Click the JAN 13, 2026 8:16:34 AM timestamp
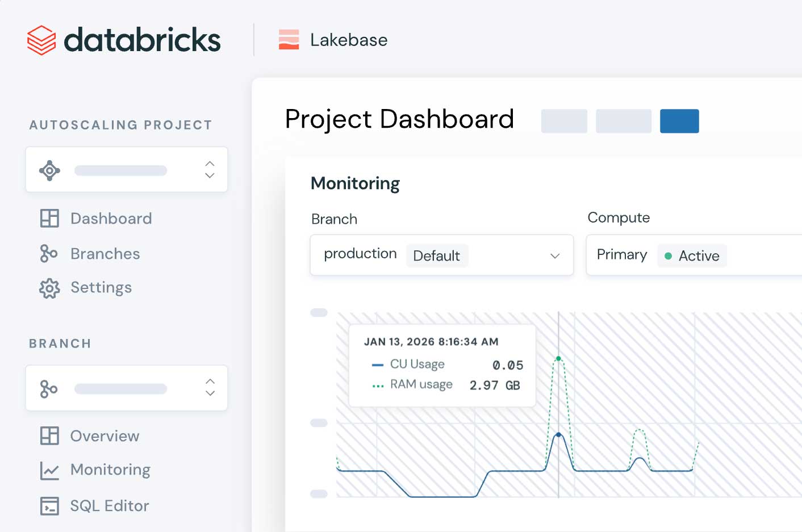Screen dimensions: 802x532 coord(431,342)
